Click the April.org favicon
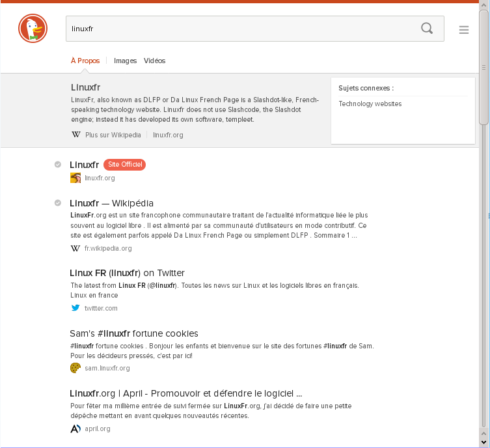 pos(75,428)
